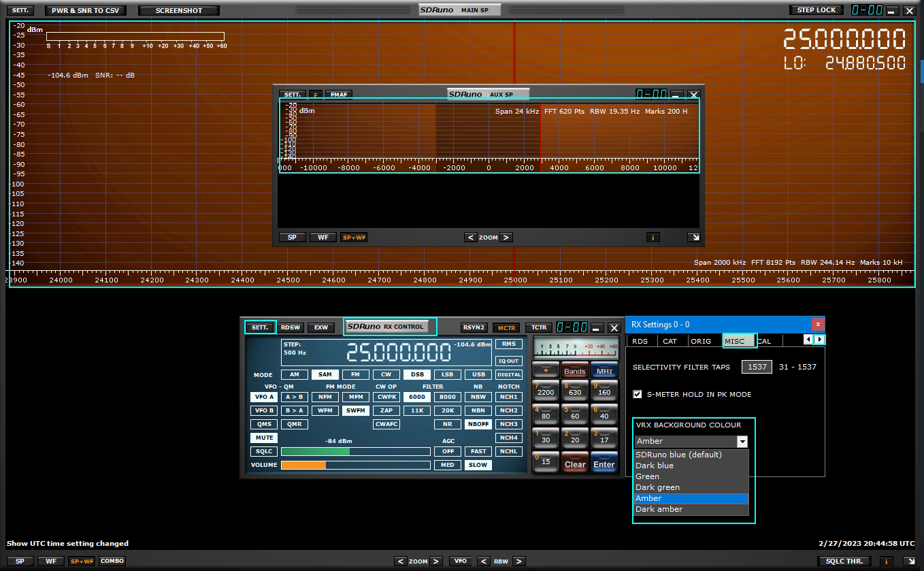Choose SDRuno blue (default) colour option
Image resolution: width=924 pixels, height=571 pixels.
click(x=678, y=455)
